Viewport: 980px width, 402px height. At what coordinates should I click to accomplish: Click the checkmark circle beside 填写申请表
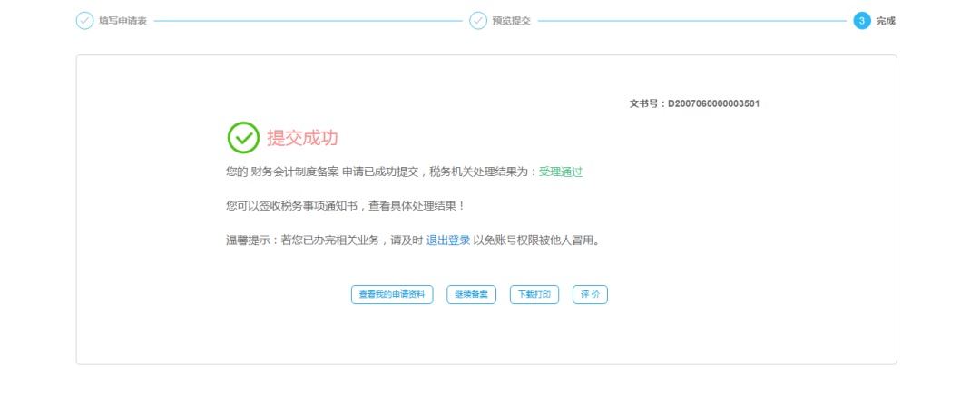point(84,21)
